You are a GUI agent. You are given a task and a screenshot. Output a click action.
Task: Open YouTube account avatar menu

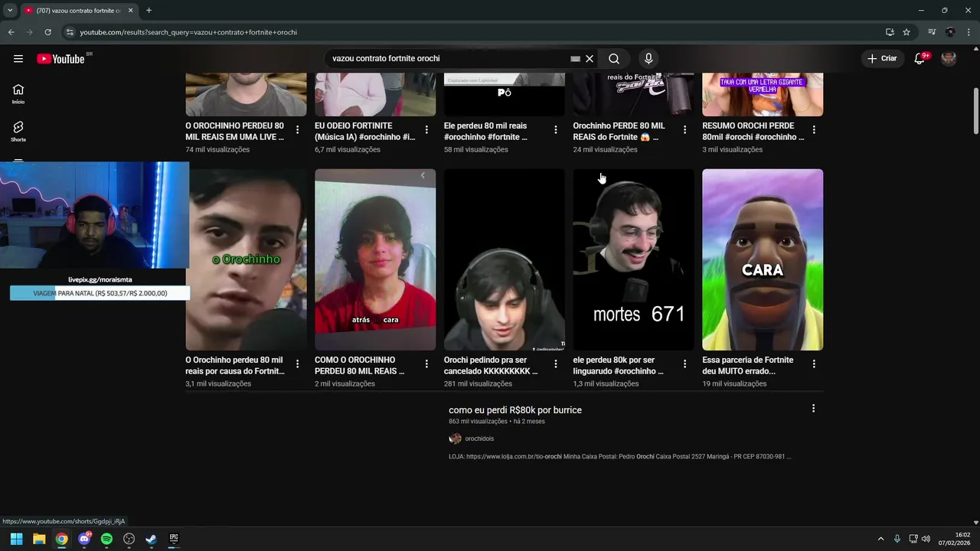coord(949,59)
